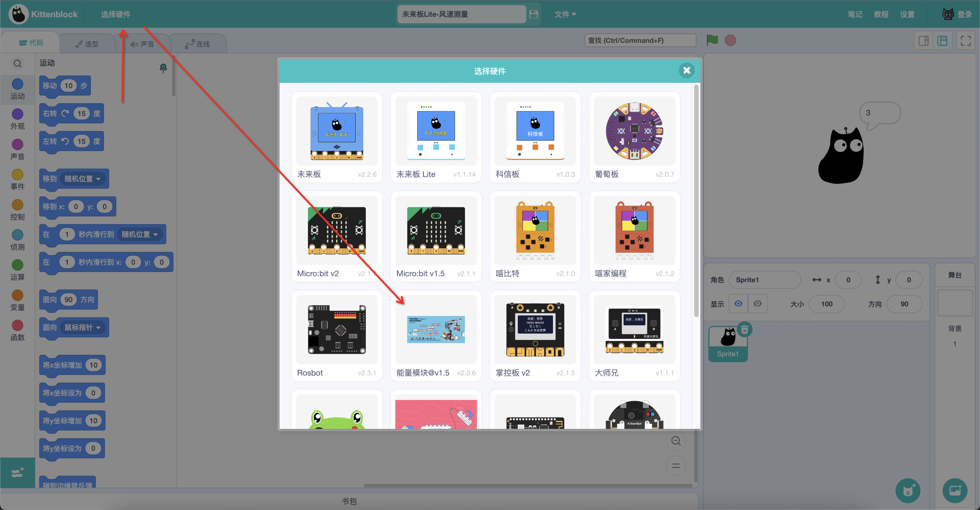
Task: Open the block search magnifier icon
Action: coord(18,64)
